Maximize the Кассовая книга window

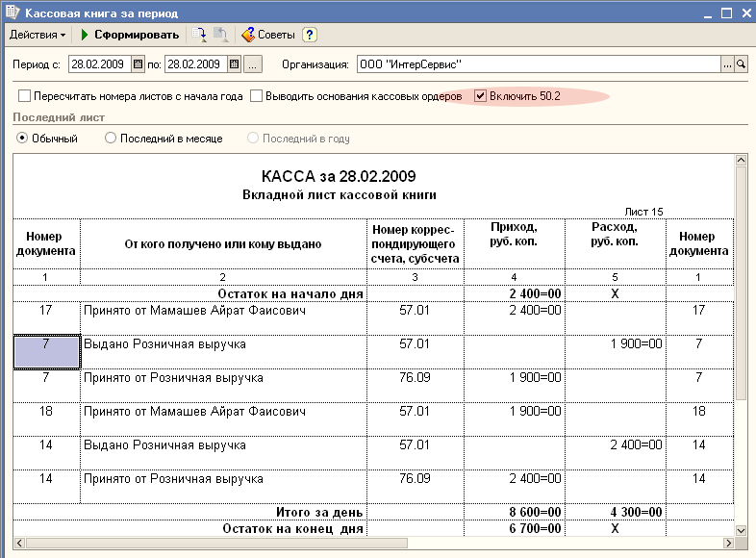point(726,13)
